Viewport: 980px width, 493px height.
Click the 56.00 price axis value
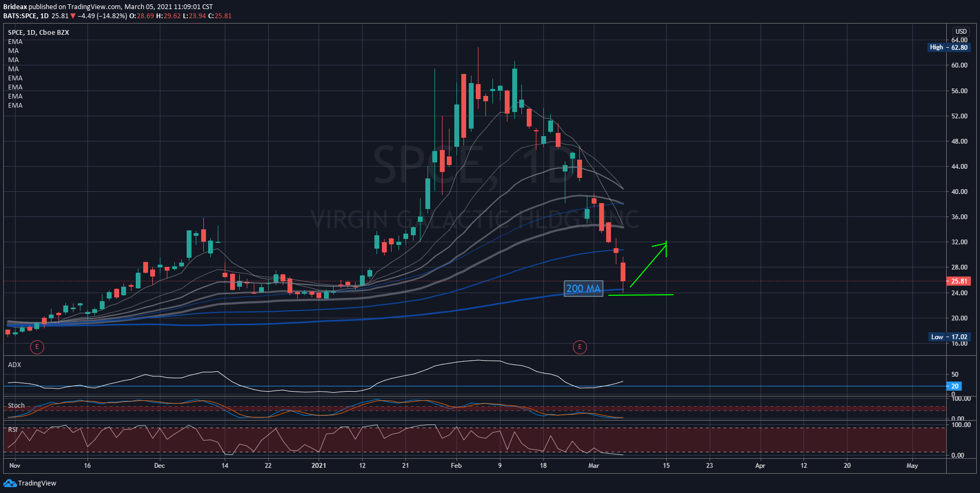[x=960, y=91]
